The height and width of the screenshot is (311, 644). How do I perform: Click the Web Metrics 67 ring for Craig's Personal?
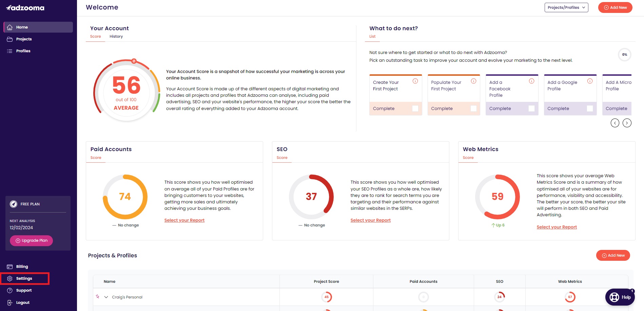pyautogui.click(x=570, y=297)
